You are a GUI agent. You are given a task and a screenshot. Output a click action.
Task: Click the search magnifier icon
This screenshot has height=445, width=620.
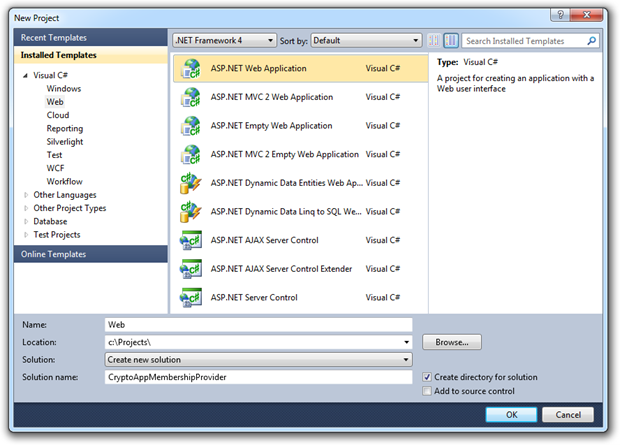[592, 41]
